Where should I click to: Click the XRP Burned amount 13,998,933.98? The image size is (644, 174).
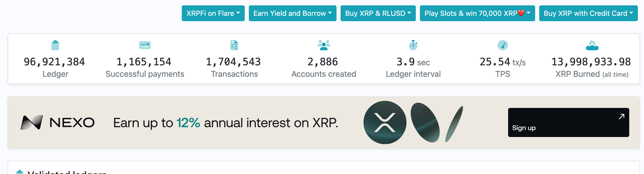click(591, 62)
